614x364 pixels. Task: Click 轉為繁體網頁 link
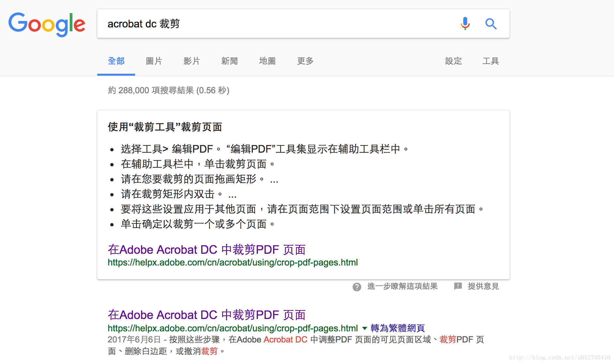pyautogui.click(x=398, y=328)
